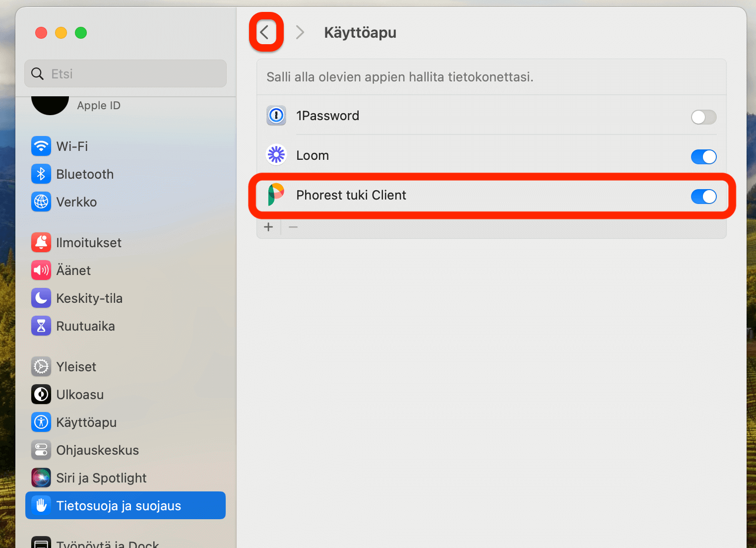Click the Wi-Fi sidebar icon
The width and height of the screenshot is (756, 548).
[41, 146]
